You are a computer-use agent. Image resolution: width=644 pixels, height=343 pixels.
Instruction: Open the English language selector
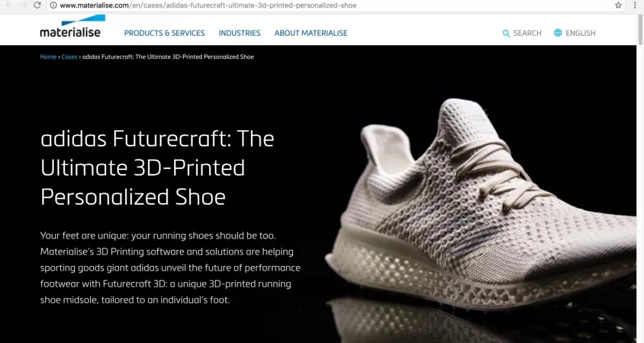tap(580, 33)
